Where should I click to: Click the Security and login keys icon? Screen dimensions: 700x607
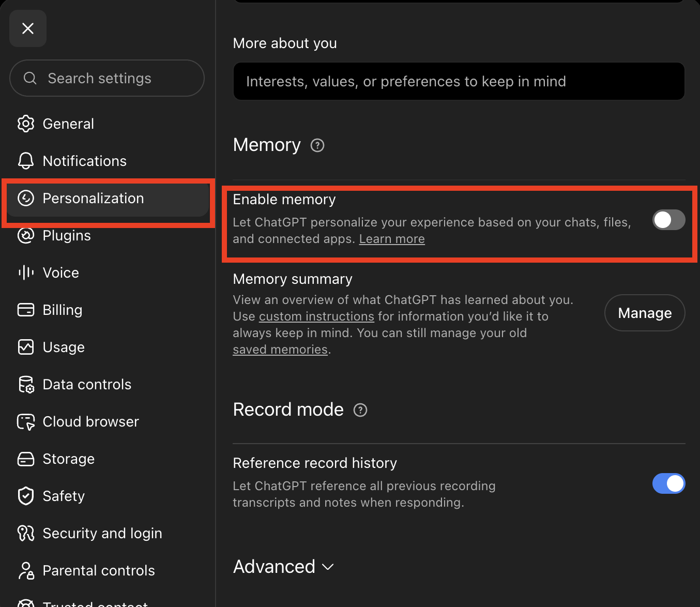pyautogui.click(x=26, y=533)
